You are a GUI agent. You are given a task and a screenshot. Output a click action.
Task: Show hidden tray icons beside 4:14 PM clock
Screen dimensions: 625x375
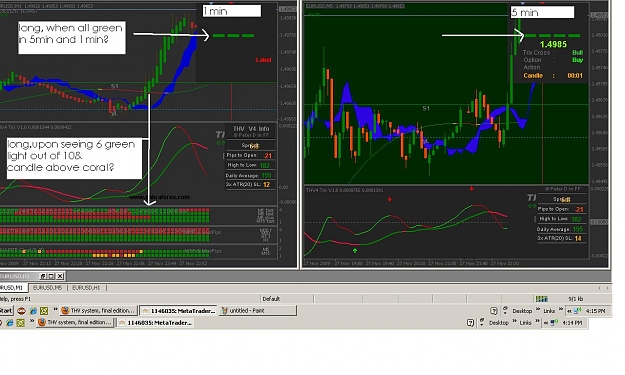(x=546, y=323)
